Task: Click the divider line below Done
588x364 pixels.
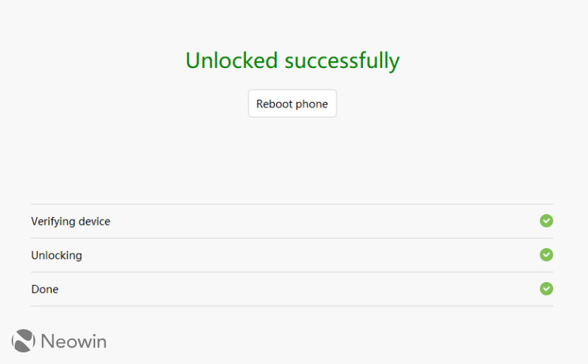Action: tap(292, 306)
